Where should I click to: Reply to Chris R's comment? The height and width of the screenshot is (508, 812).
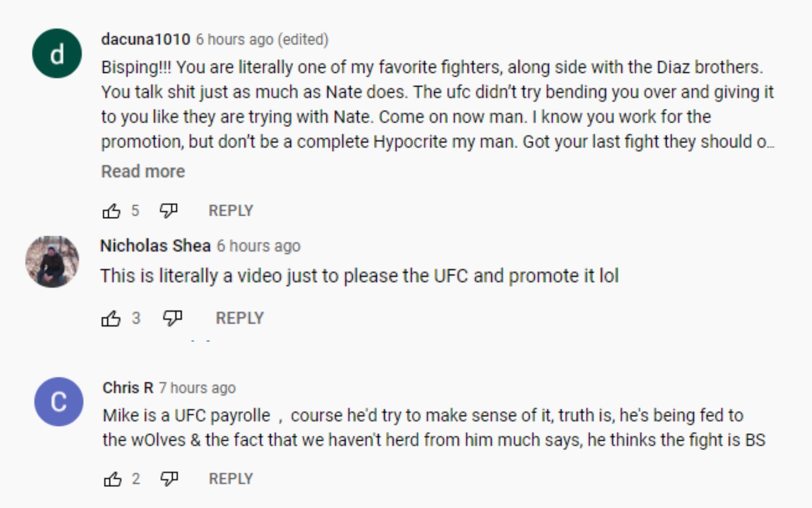pyautogui.click(x=230, y=479)
